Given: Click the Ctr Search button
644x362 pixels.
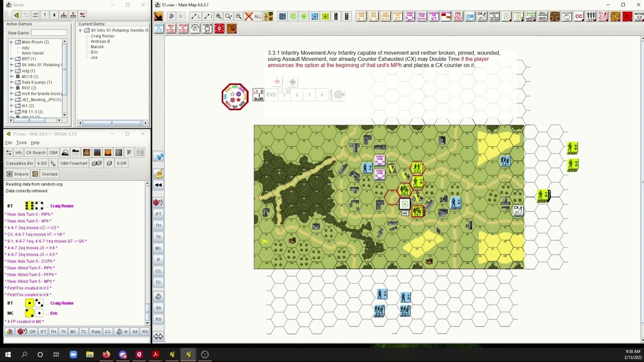Looking at the screenshot, I should (x=35, y=152).
